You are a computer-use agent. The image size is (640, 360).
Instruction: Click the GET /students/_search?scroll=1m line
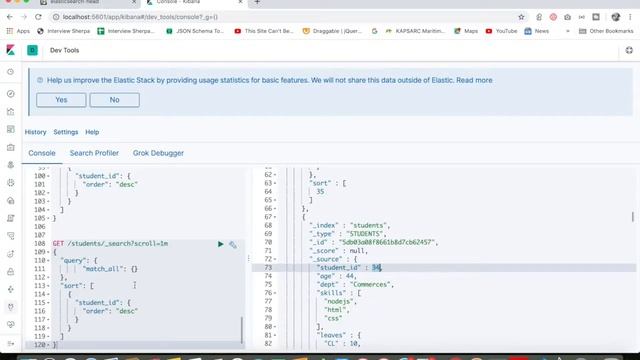point(110,244)
